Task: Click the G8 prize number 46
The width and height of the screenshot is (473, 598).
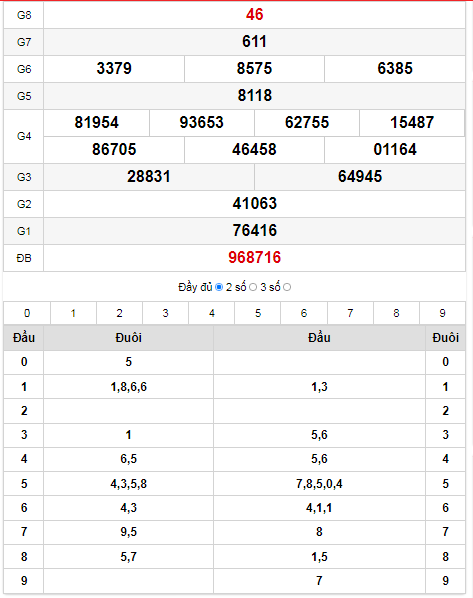Action: 254,14
